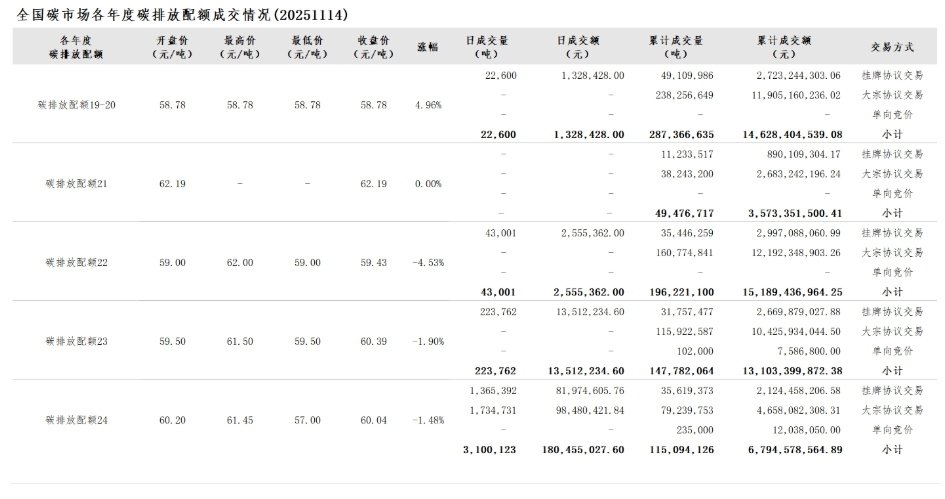Click the 收盘价 column header

374,47
